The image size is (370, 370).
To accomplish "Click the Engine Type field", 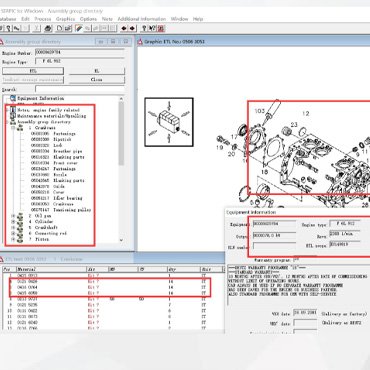I will [x=80, y=61].
